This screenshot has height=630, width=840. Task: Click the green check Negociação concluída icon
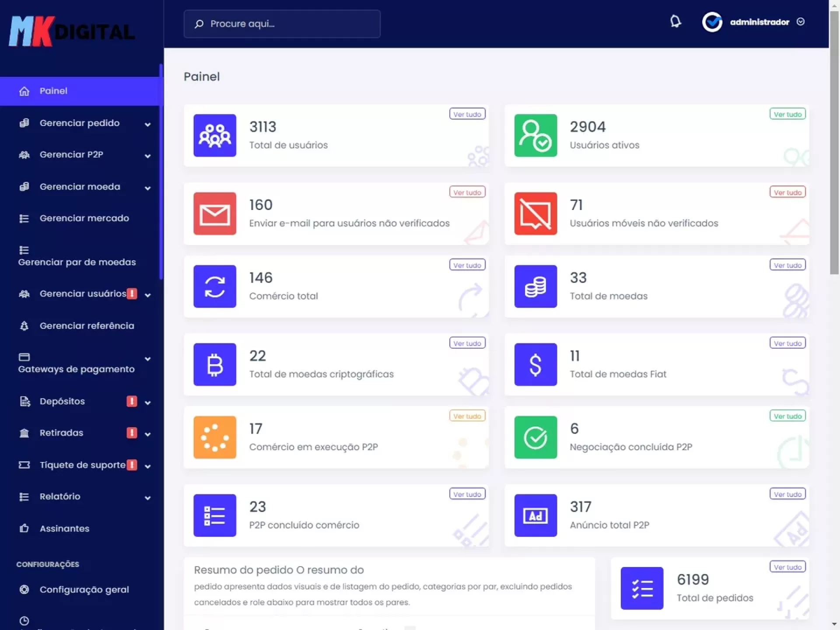(535, 437)
